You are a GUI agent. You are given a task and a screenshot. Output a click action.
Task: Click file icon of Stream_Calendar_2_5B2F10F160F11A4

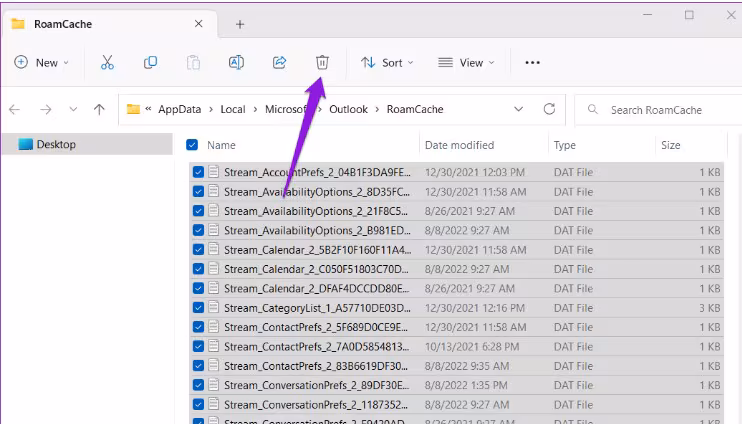[x=214, y=249]
